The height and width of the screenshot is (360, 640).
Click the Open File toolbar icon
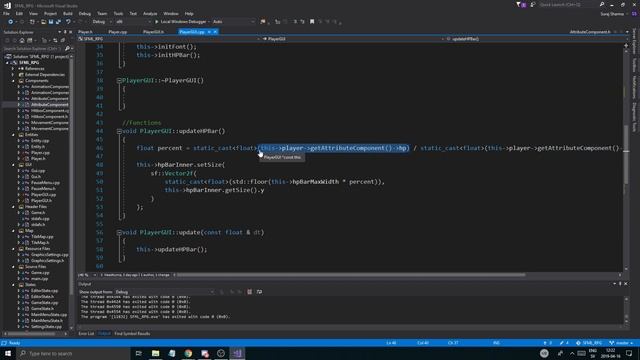(x=43, y=22)
